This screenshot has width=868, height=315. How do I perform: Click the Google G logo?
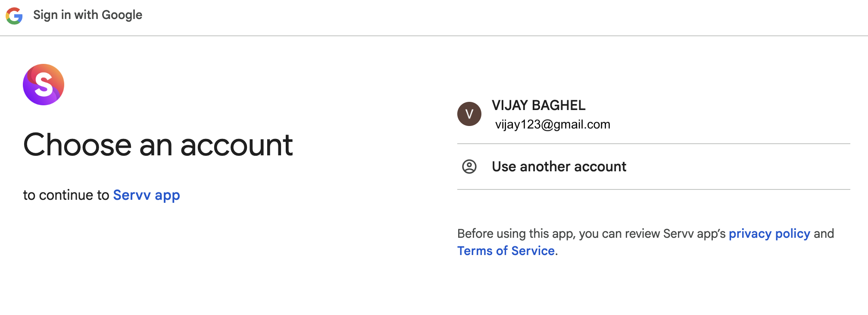[14, 16]
